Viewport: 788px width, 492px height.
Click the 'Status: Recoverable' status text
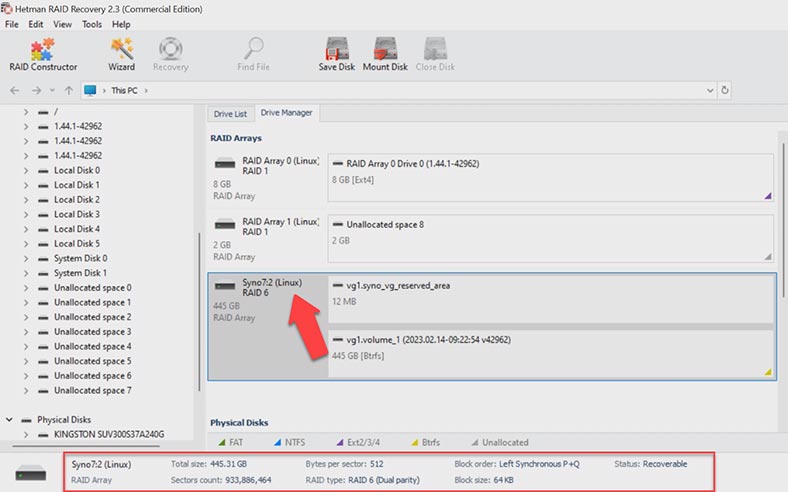coord(651,464)
